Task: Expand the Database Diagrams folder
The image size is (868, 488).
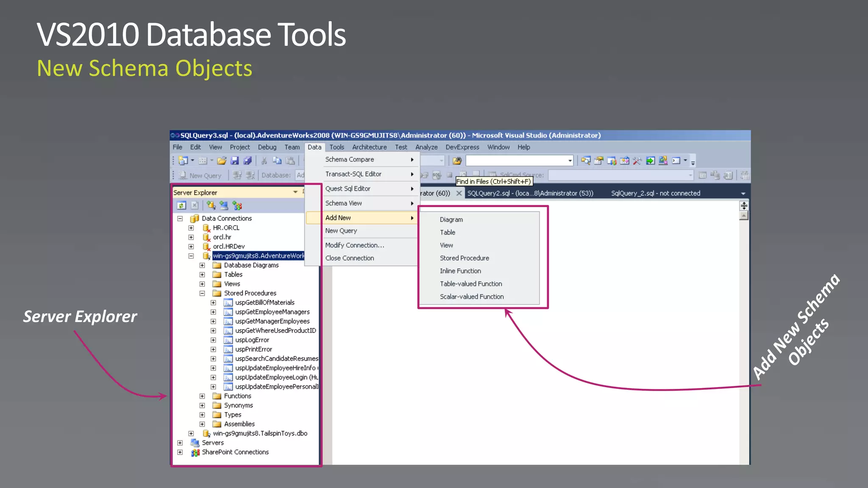Action: (202, 265)
